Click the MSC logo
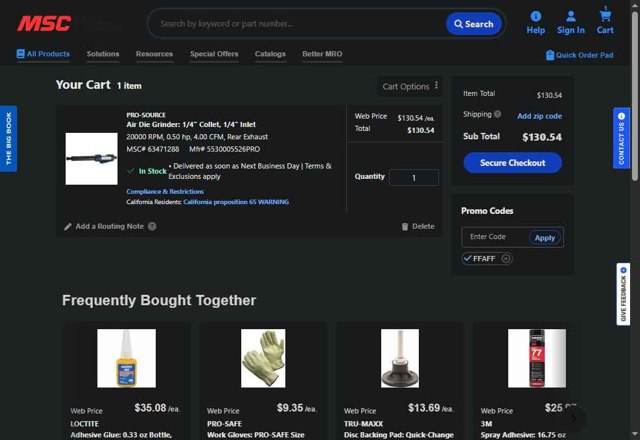 coord(44,24)
